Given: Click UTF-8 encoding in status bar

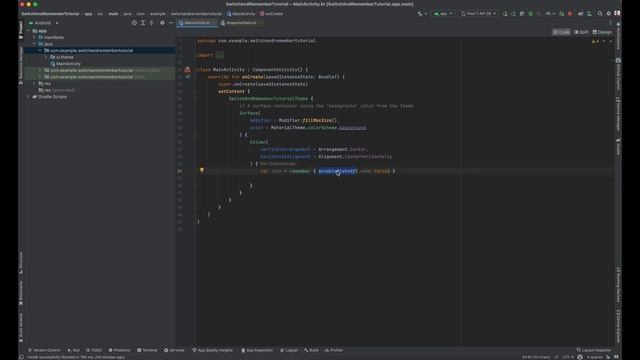Looking at the screenshot, I should pos(567,357).
